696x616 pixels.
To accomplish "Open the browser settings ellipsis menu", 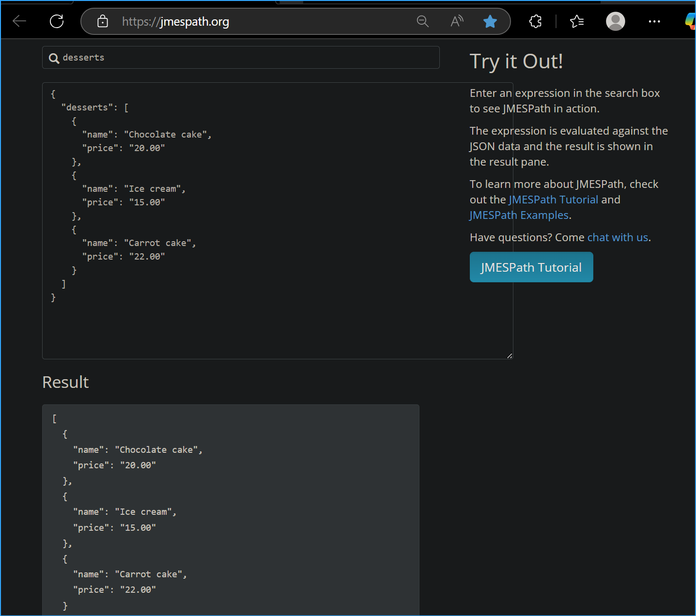I will [x=654, y=21].
